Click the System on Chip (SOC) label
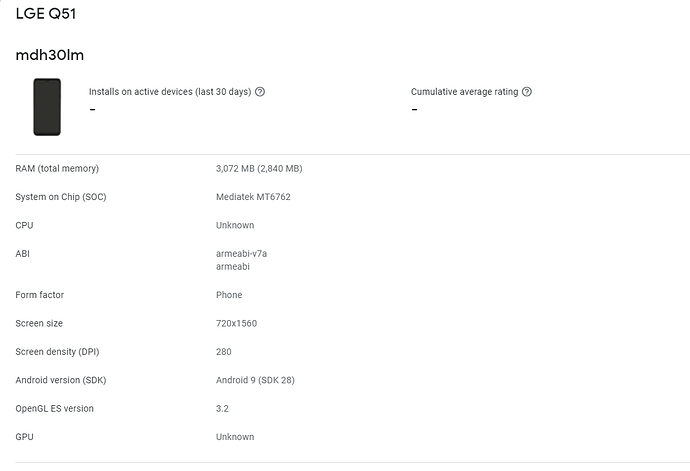The height and width of the screenshot is (471, 690). (61, 197)
